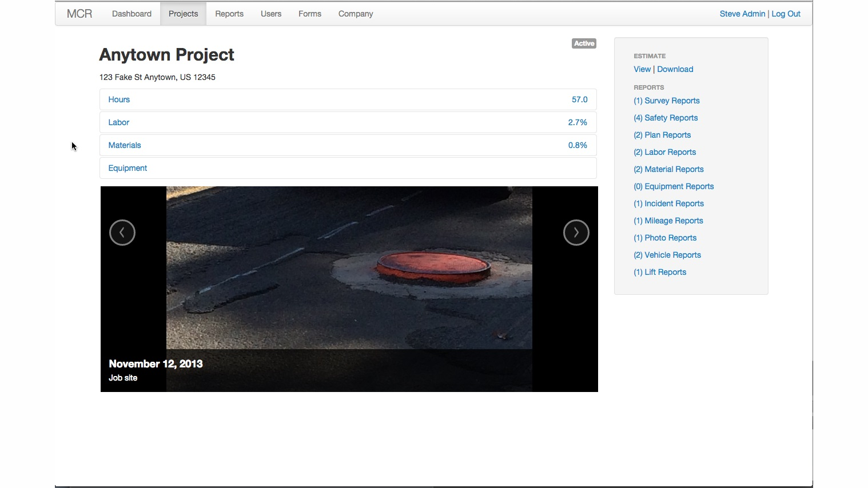Open the Steve Admin profile link
868x488 pixels.
742,14
